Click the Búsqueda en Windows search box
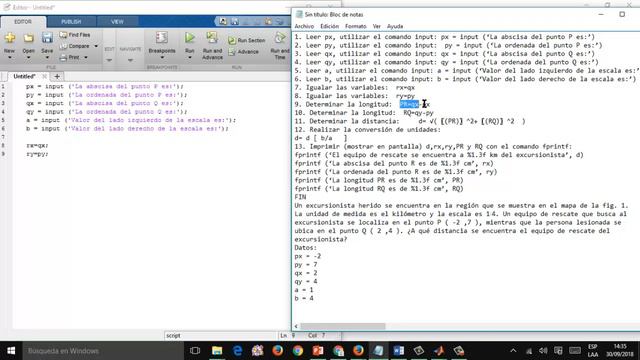Image resolution: width=640 pixels, height=360 pixels. pos(103,351)
